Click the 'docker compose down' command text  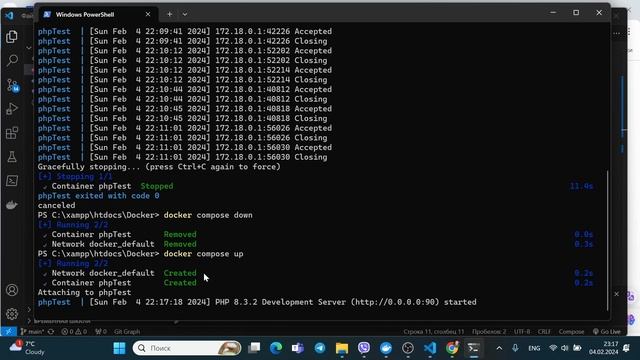tap(208, 215)
